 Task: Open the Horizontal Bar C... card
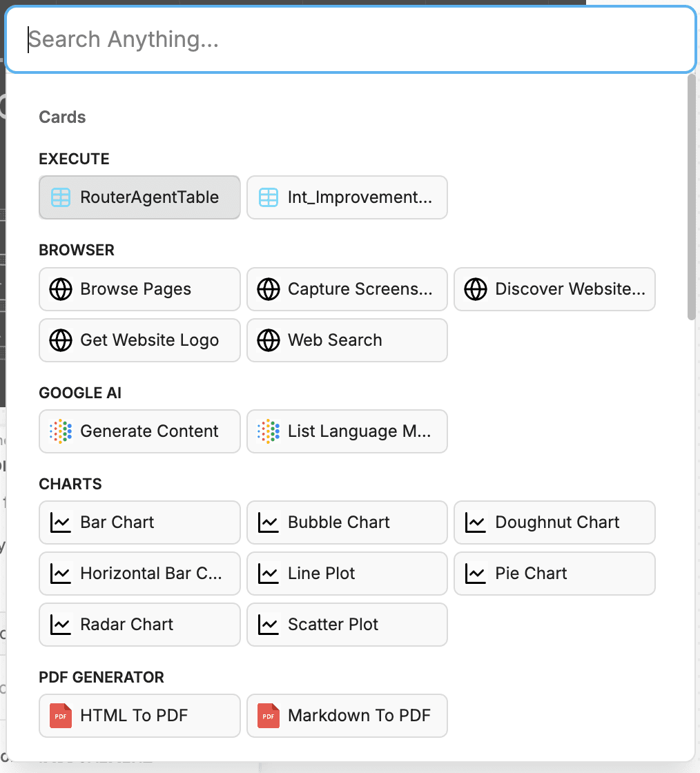coord(139,574)
